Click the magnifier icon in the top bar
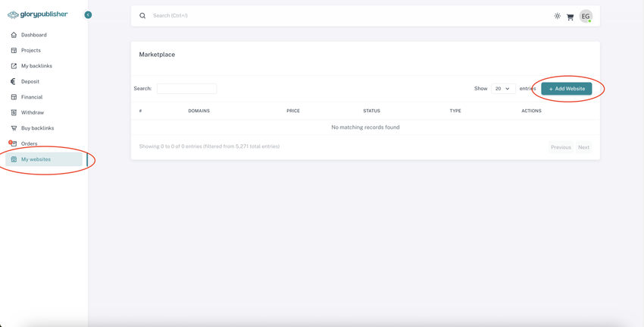The image size is (644, 327). (x=142, y=16)
